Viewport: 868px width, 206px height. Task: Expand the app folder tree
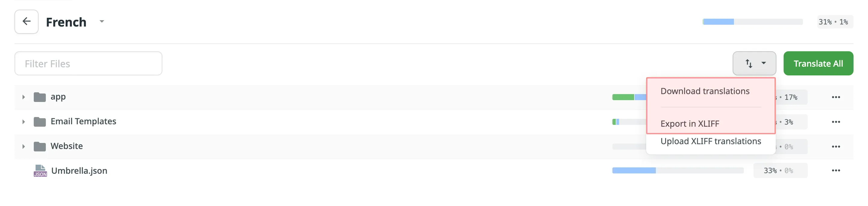click(x=24, y=97)
